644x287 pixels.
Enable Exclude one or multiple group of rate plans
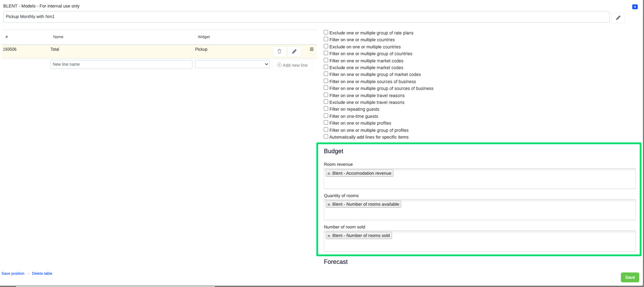click(x=326, y=32)
